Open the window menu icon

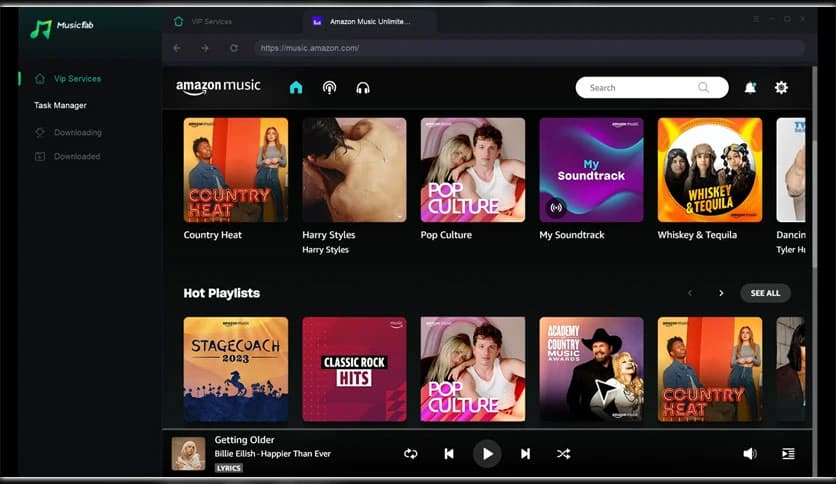coord(756,19)
